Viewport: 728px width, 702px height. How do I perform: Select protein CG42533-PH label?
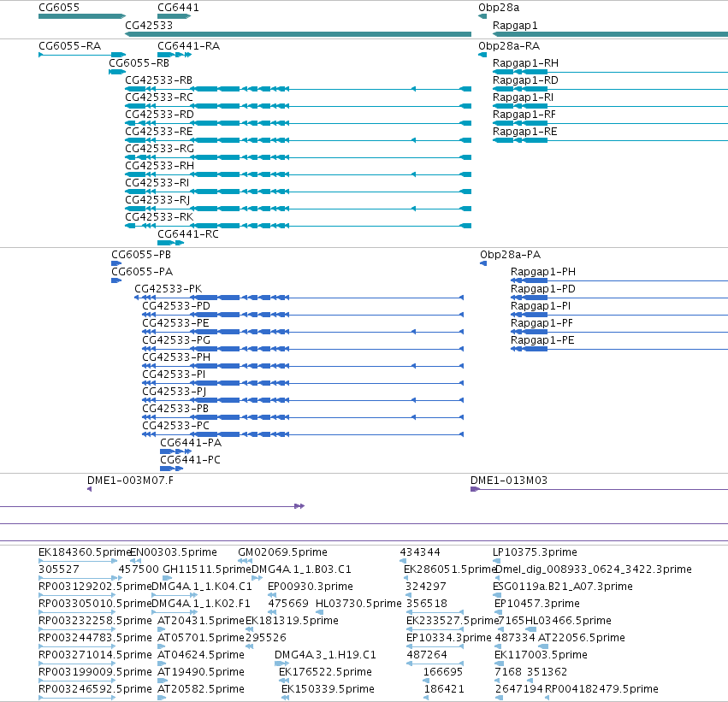click(x=176, y=357)
